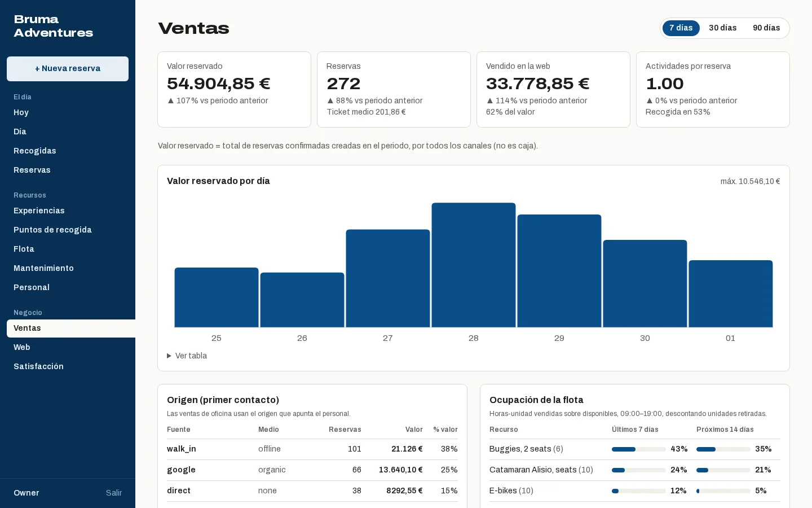Image resolution: width=812 pixels, height=508 pixels.
Task: Click the Reservas 272 value
Action: [343, 84]
